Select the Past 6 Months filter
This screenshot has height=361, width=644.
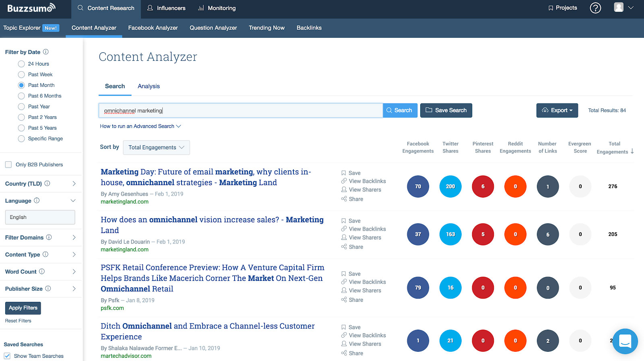(21, 96)
